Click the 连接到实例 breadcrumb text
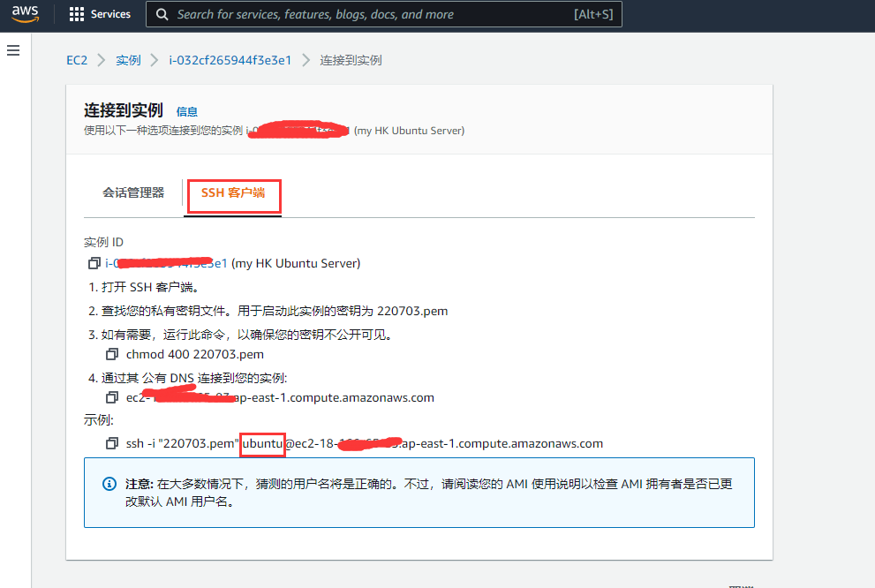 (351, 60)
